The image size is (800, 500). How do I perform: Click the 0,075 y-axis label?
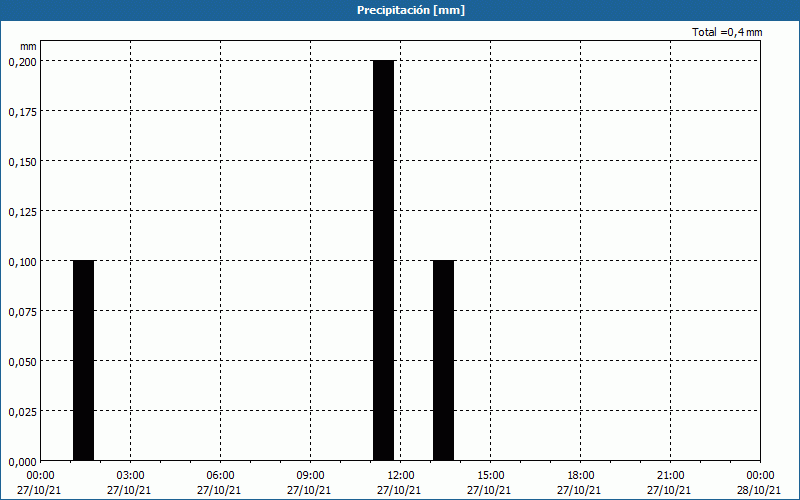pyautogui.click(x=22, y=312)
